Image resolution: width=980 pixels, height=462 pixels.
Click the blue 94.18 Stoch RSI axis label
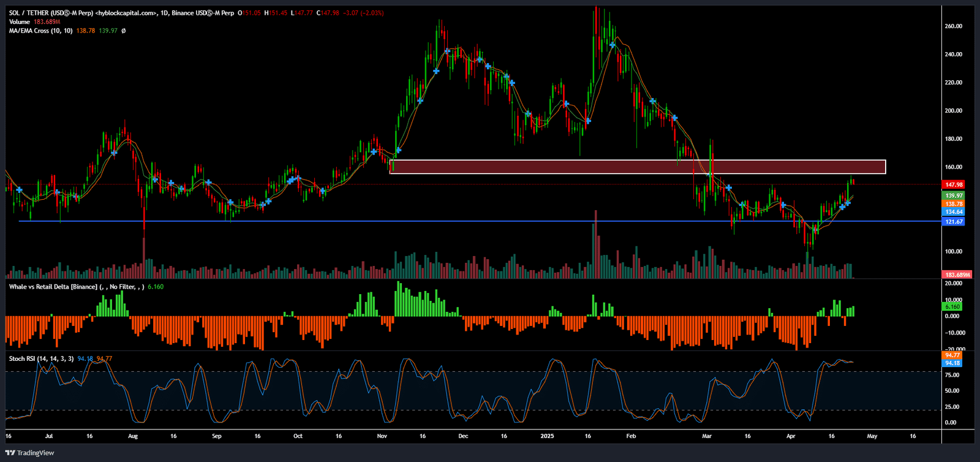952,363
